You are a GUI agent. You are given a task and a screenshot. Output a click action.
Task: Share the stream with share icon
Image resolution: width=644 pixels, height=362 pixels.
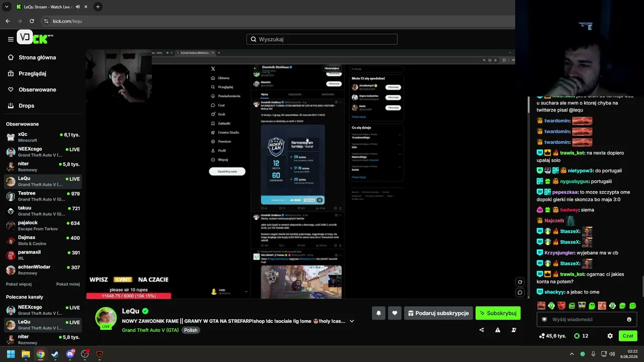tap(481, 330)
